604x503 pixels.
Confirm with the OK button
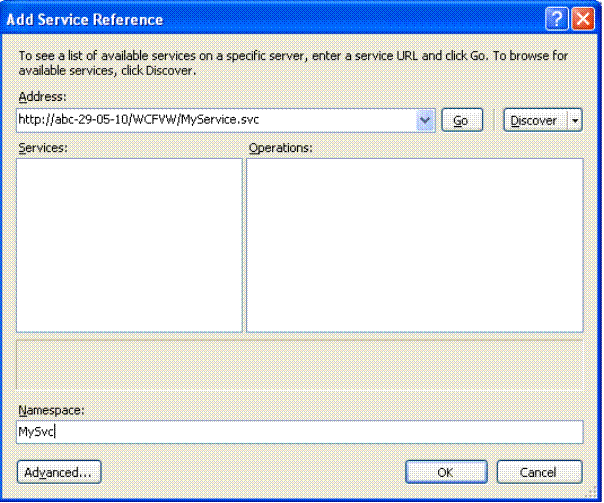click(x=446, y=472)
